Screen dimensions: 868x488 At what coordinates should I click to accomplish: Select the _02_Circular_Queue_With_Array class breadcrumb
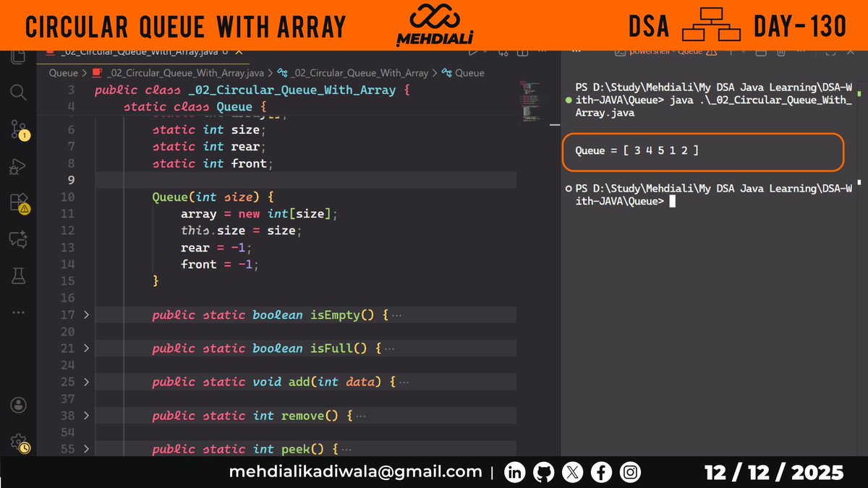coord(353,73)
